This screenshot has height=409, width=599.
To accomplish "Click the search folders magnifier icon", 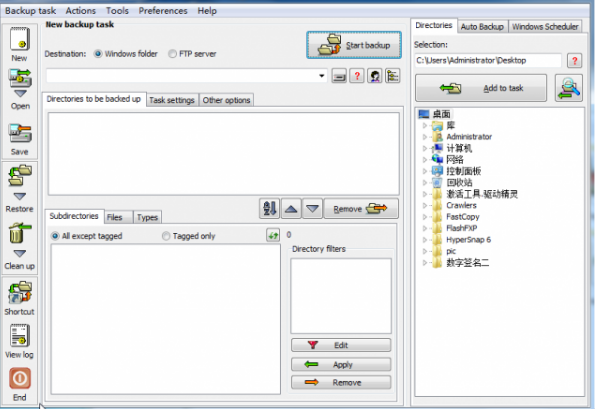I will tap(569, 88).
